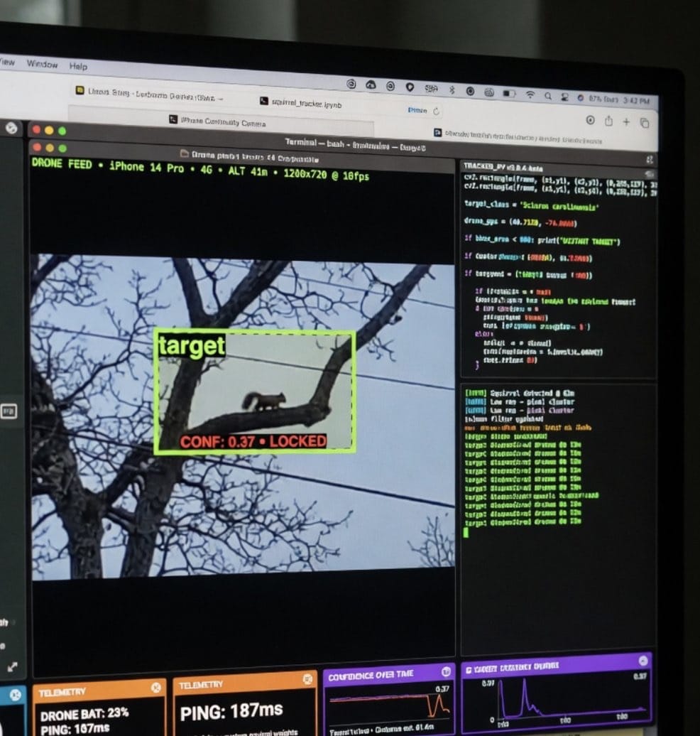Click the 3:42 PM clock in the menu bar
Viewport: 700px width, 736px height.
[637, 100]
